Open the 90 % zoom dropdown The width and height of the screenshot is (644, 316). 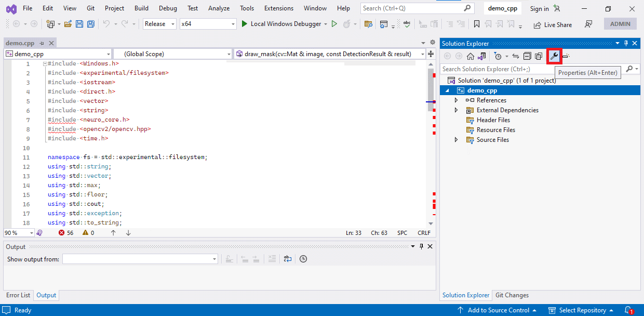tap(19, 233)
